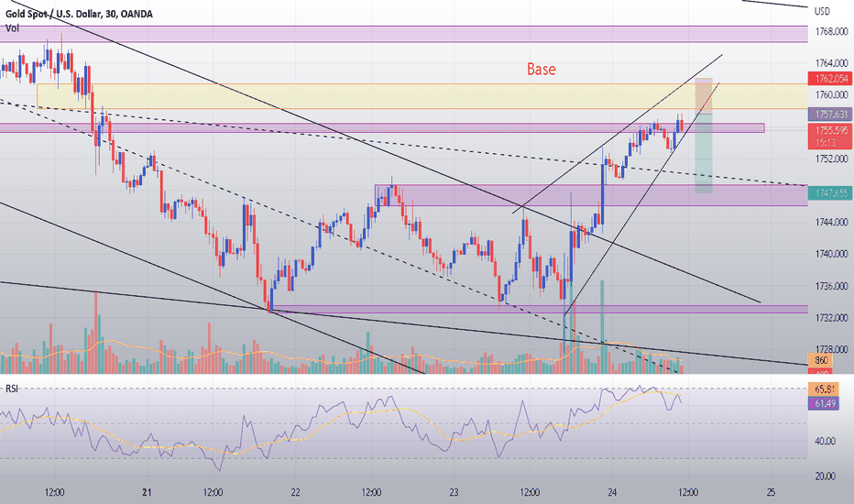This screenshot has width=854, height=504.
Task: Click the 40.00 RSI axis label
Action: coord(827,442)
